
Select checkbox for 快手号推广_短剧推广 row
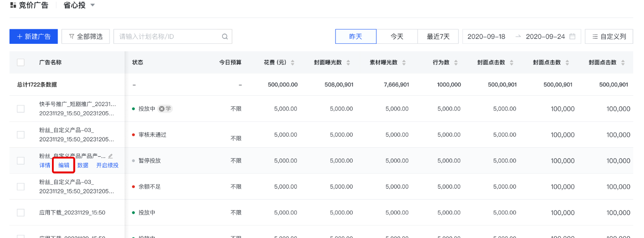[21, 109]
